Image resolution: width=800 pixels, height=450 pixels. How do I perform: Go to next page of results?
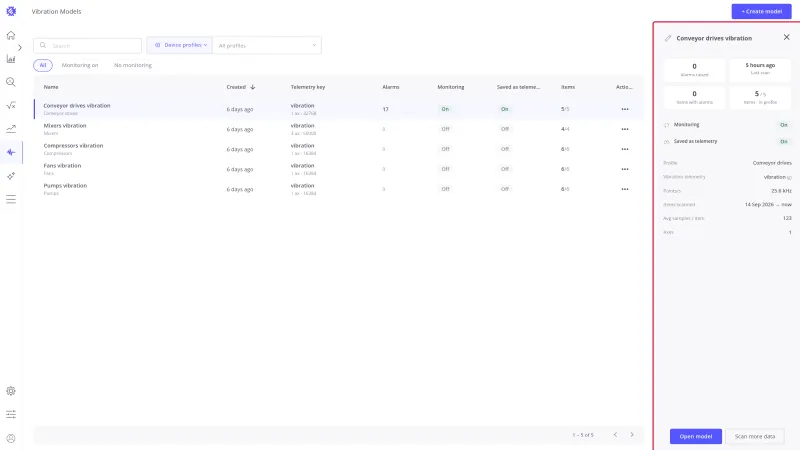632,435
